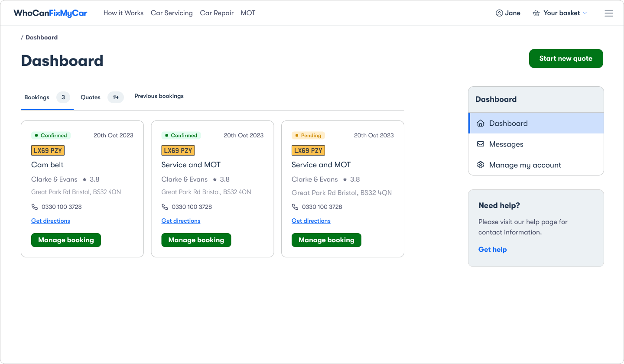
Task: Click the star rating icon for Clarke & Evans
Action: (85, 179)
